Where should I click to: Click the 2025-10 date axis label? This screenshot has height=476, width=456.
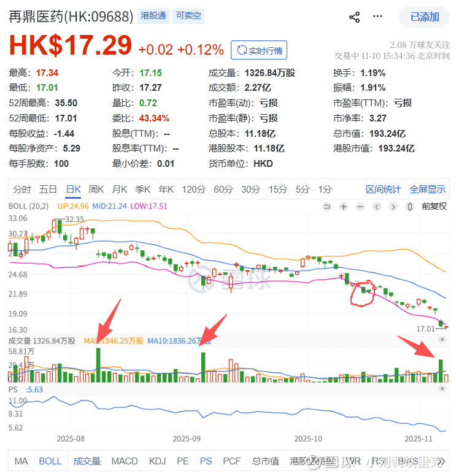tap(308, 439)
